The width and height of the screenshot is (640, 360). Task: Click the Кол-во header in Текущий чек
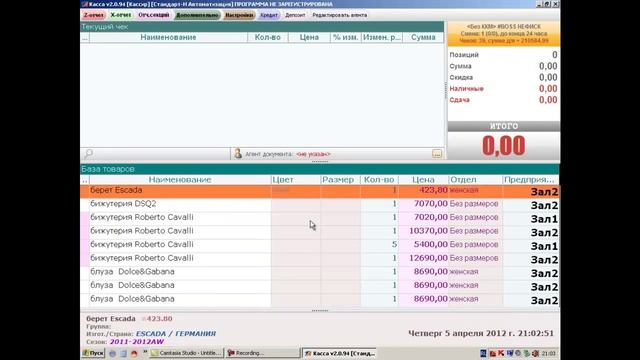pyautogui.click(x=268, y=37)
